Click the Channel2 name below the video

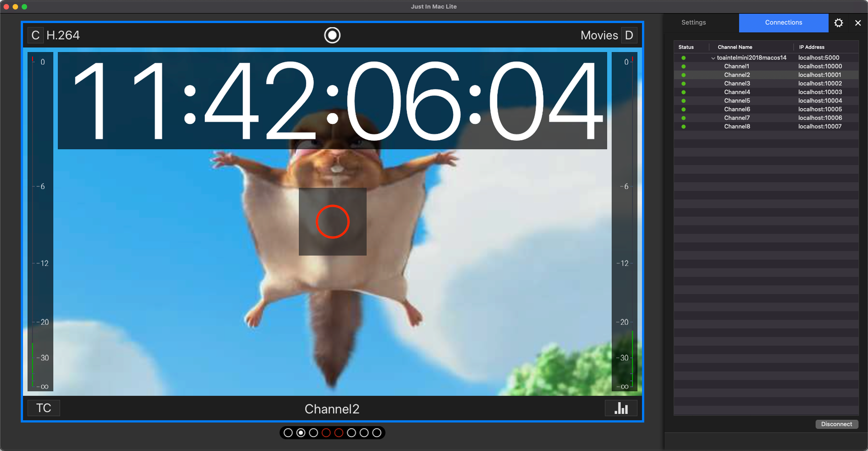332,409
